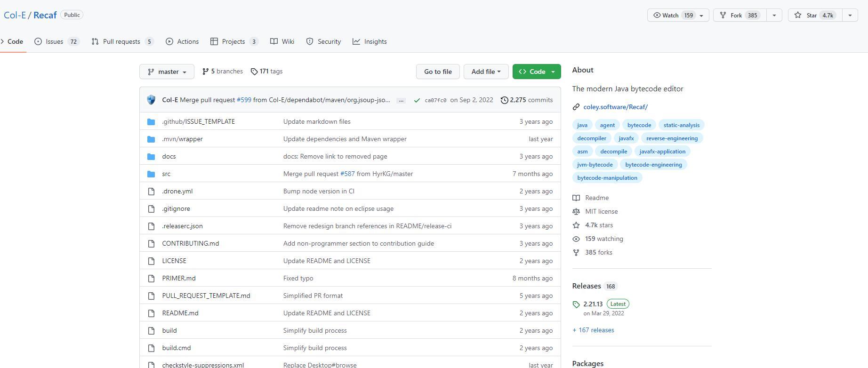Click the link icon beside coley.software/Recaf/
The image size is (868, 368).
click(x=576, y=107)
